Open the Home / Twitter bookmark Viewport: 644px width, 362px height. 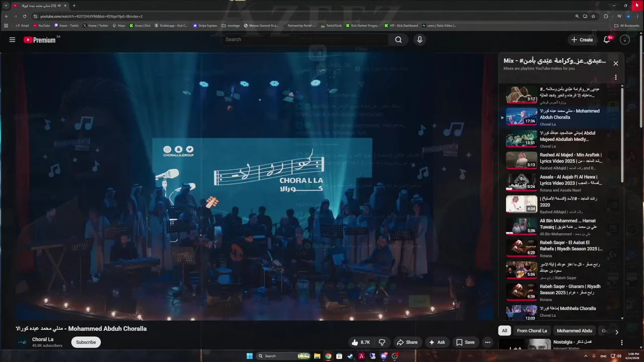tap(96, 26)
